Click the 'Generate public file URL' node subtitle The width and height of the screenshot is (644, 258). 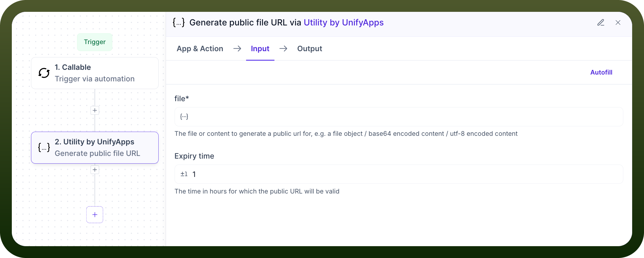[x=97, y=153]
